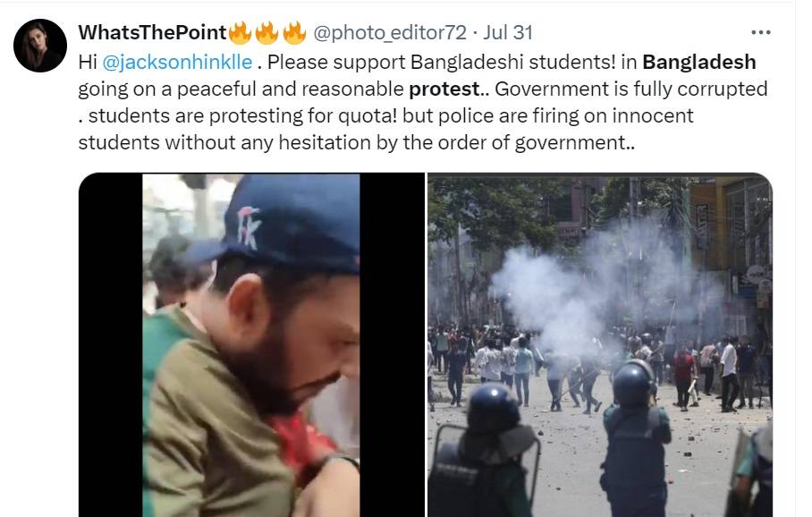This screenshot has width=812, height=517.
Task: Click the last fire emoji beside the name
Action: (x=294, y=32)
